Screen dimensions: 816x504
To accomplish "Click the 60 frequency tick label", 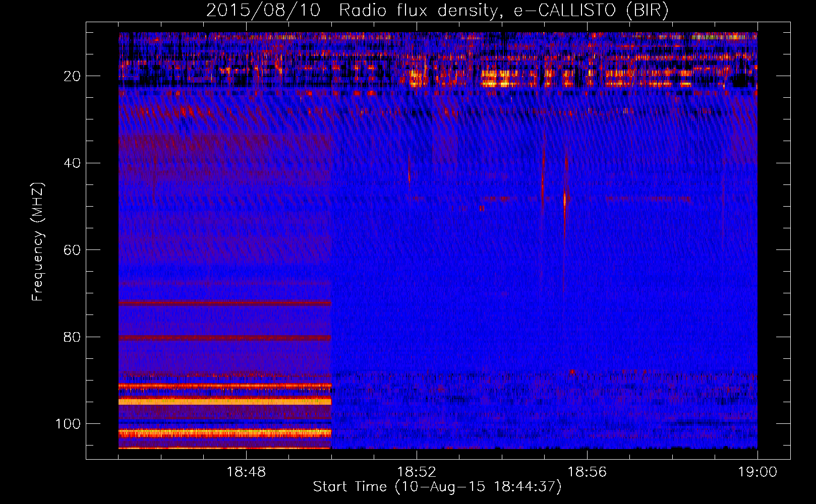I will 72,250.
